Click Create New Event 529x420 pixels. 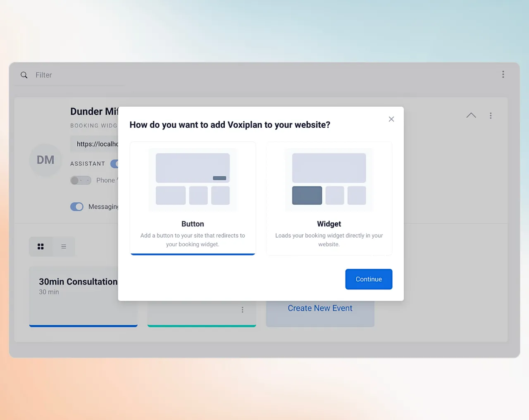pyautogui.click(x=320, y=308)
